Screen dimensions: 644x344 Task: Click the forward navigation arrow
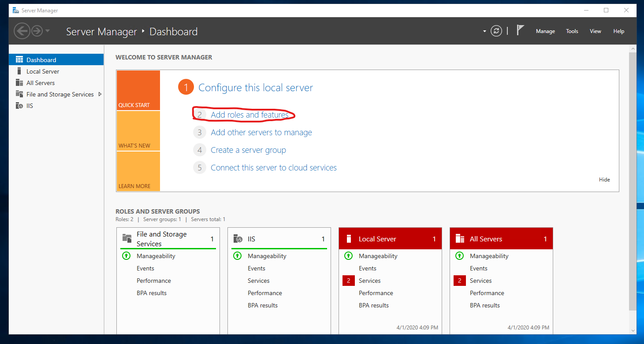pyautogui.click(x=37, y=31)
